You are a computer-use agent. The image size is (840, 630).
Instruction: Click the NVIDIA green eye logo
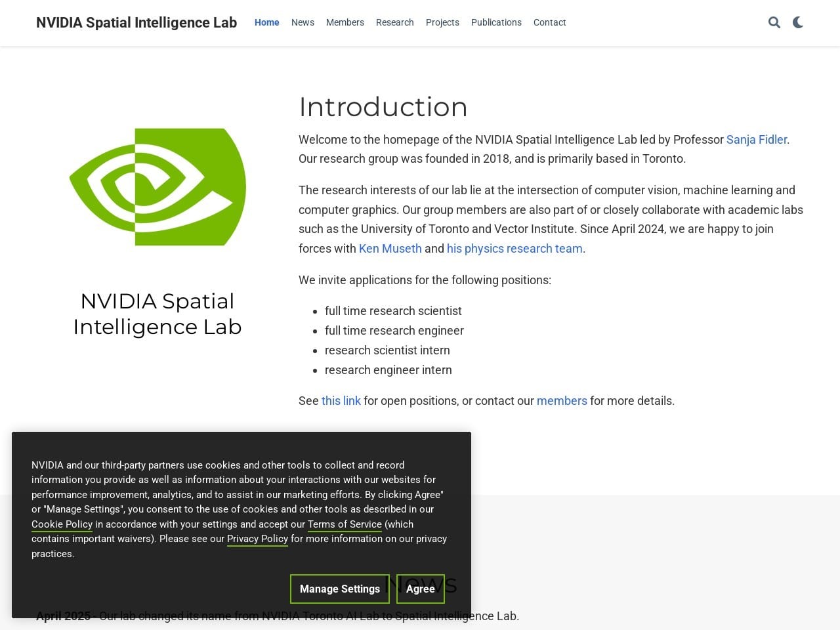coord(157,186)
